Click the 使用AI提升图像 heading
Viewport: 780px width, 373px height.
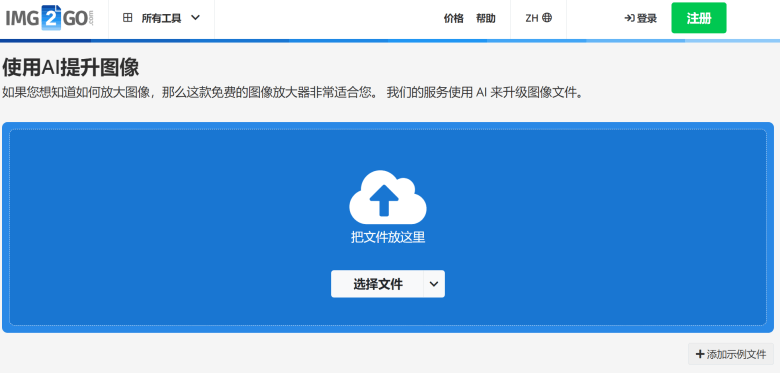click(70, 68)
